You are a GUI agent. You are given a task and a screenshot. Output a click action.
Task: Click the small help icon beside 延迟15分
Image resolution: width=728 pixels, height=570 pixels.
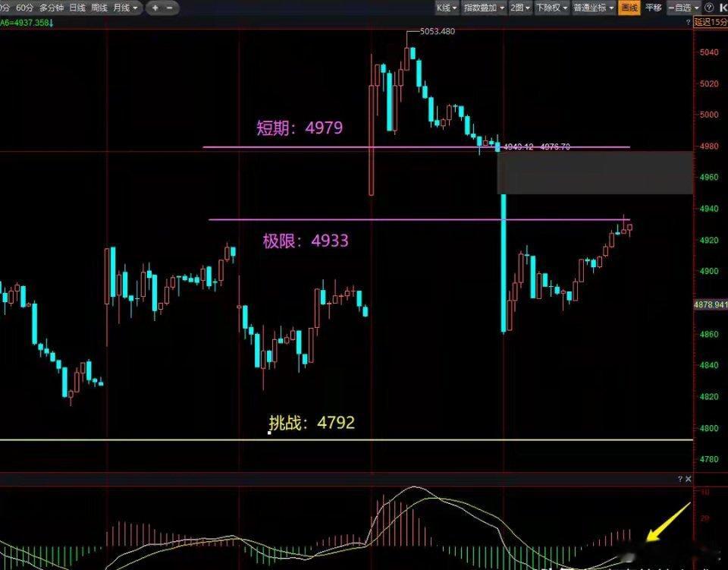coord(688,22)
